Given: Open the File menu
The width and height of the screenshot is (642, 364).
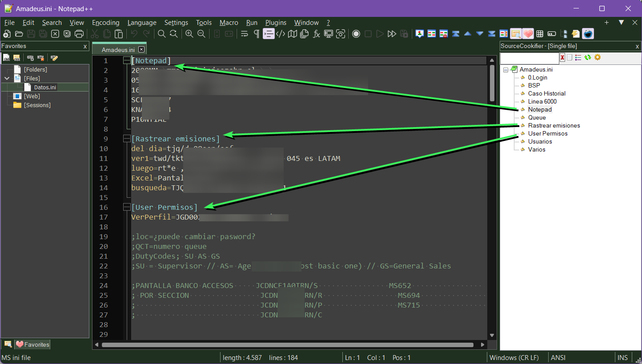Looking at the screenshot, I should (9, 23).
